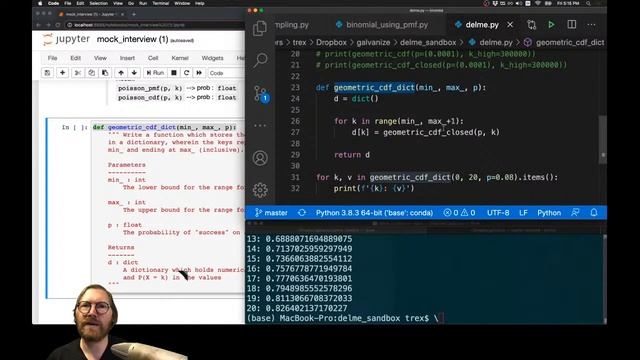This screenshot has height=360, width=640.
Task: Open Jupyter Edit menu
Action: point(76,58)
